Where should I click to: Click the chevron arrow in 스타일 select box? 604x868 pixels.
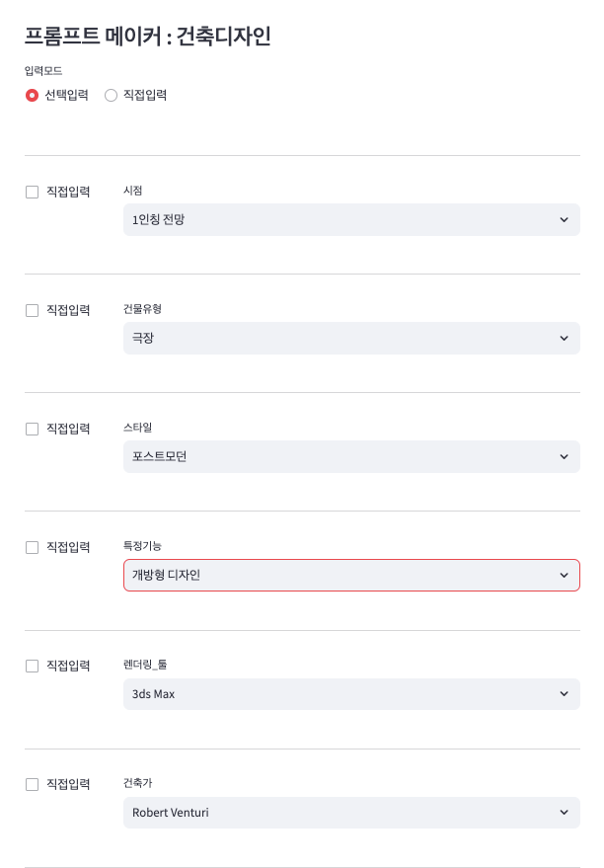click(564, 456)
